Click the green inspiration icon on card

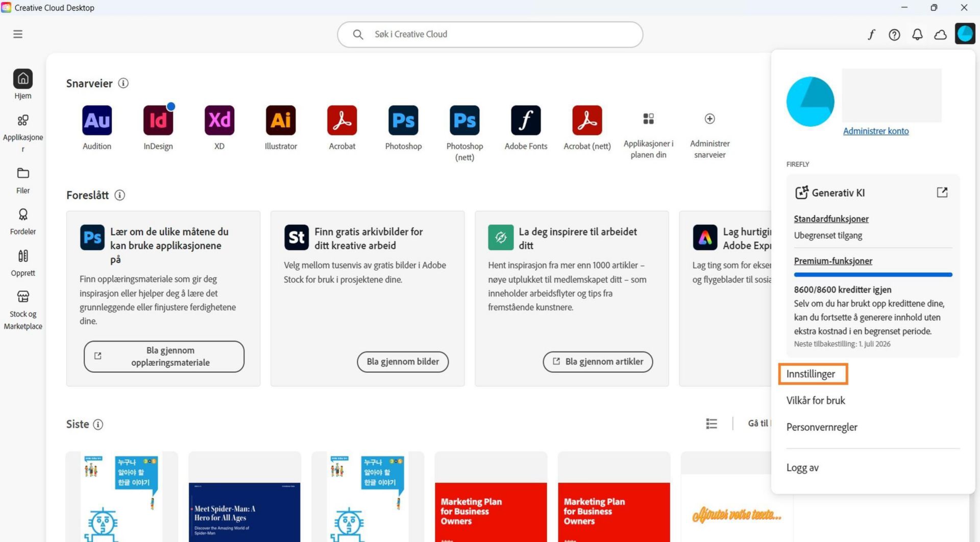(x=501, y=238)
